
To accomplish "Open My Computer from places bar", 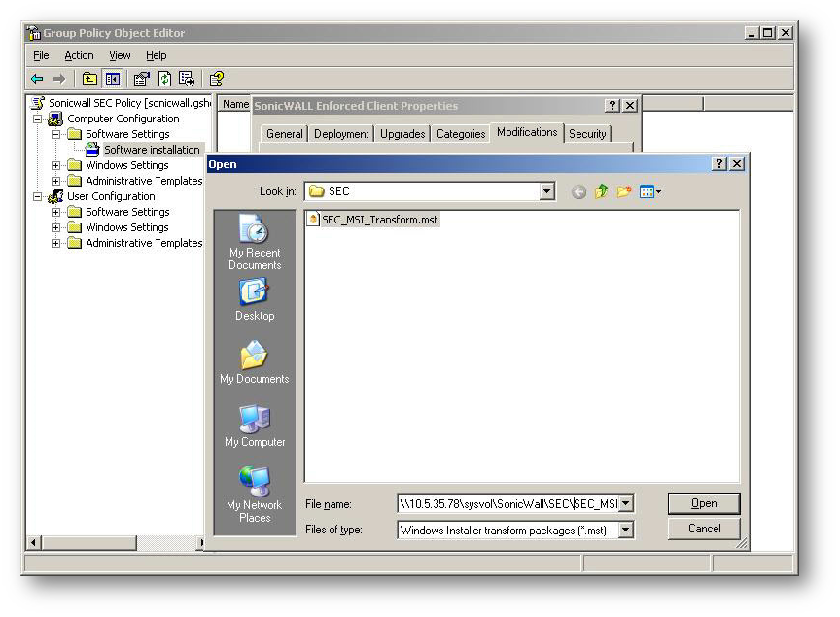I will (254, 426).
